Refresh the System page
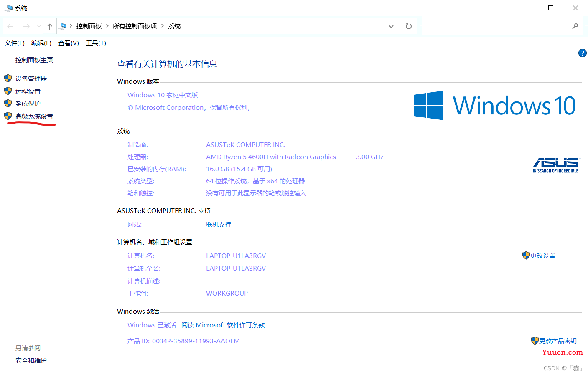This screenshot has height=375, width=588. 409,26
